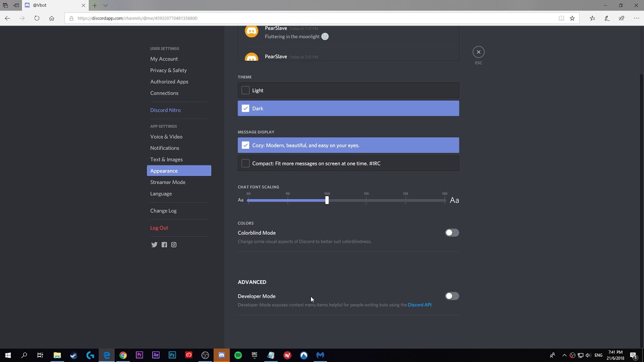
Task: Open Discord's Instagram page icon
Action: 174,245
